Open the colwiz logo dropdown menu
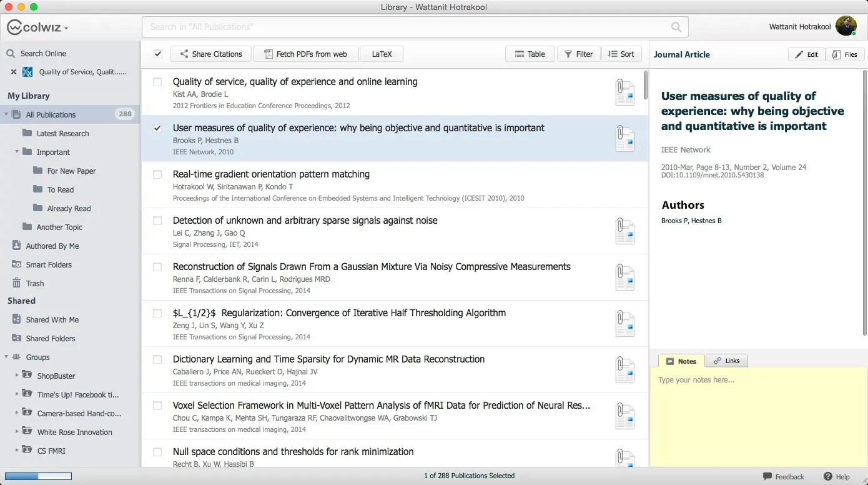 point(37,27)
